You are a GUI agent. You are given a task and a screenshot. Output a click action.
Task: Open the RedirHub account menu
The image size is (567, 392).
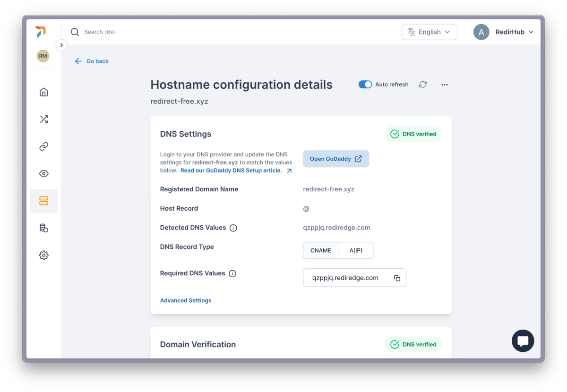pos(515,32)
